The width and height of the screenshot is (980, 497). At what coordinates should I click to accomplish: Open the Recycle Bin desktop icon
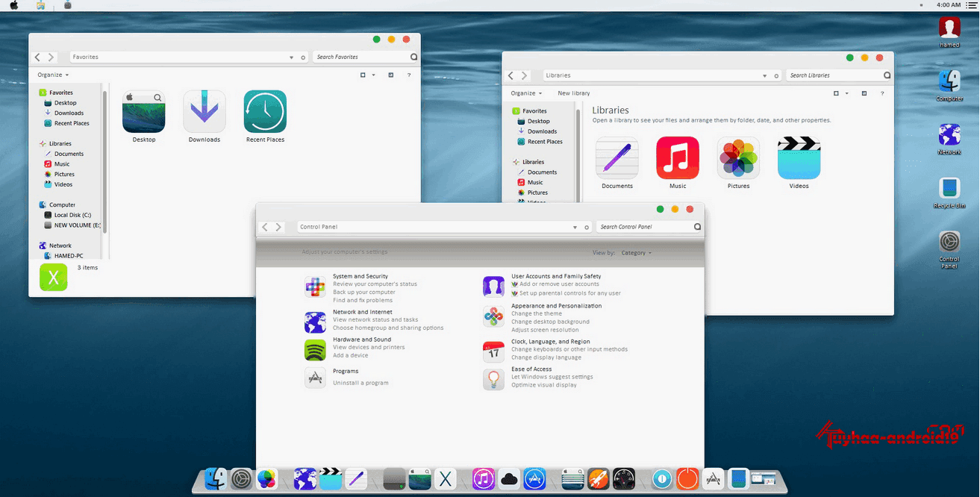click(x=949, y=189)
